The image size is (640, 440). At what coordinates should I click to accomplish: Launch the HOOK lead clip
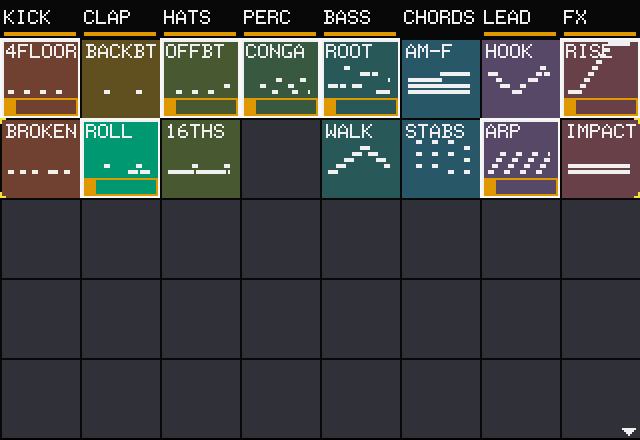[x=520, y=78]
